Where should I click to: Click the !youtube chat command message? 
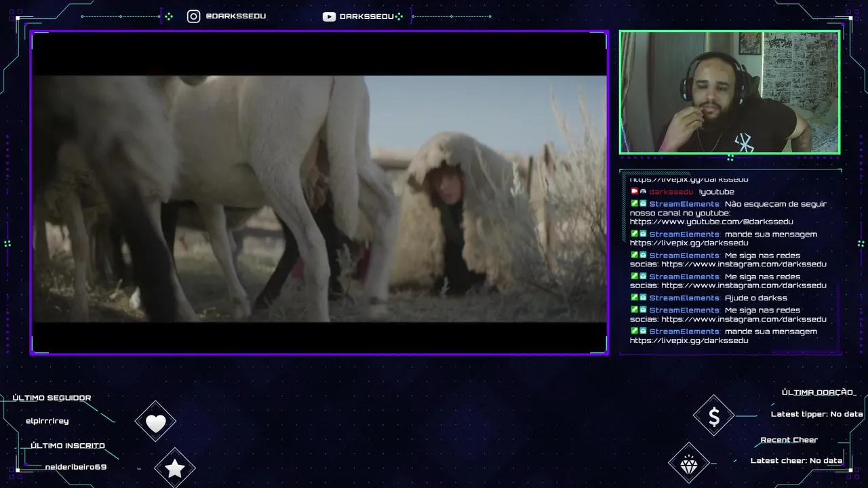[x=716, y=192]
